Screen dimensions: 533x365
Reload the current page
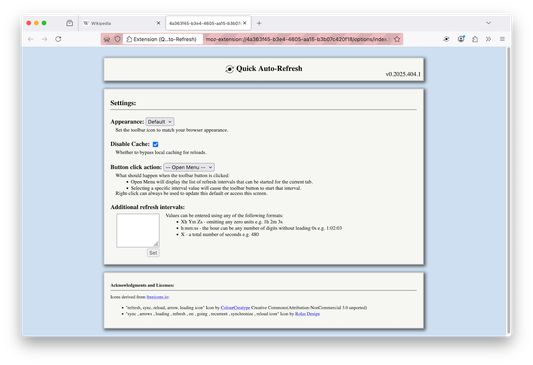coord(58,39)
